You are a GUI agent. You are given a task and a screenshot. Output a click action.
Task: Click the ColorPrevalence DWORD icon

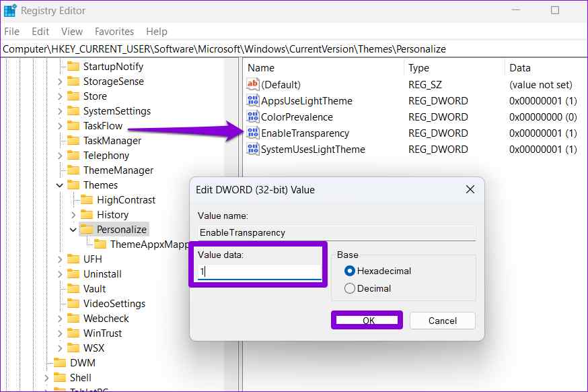pos(253,117)
